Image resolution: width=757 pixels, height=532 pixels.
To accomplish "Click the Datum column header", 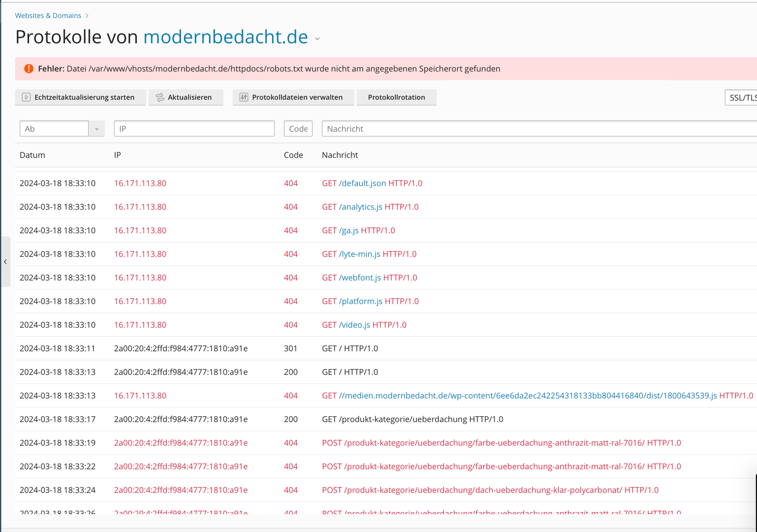I will click(x=33, y=155).
